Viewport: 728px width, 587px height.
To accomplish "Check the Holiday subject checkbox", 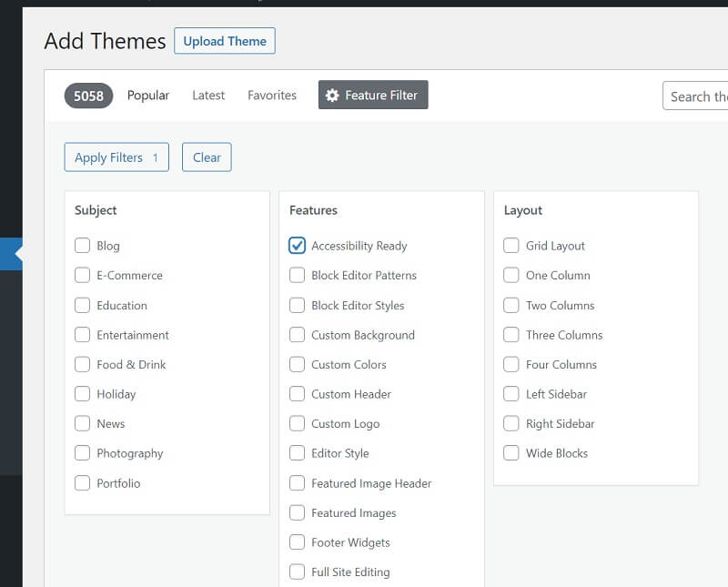I will point(82,394).
